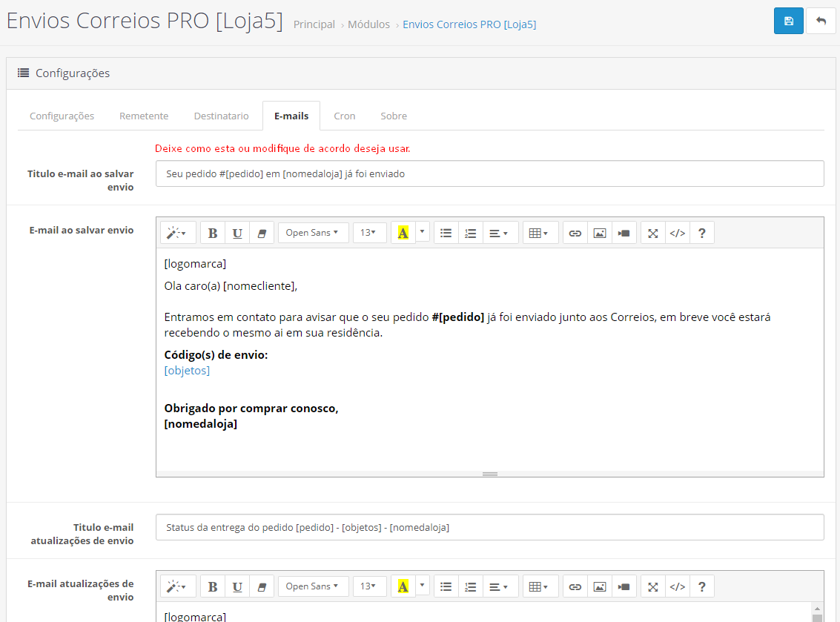Toggle bold in the first email editor
The image size is (840, 622).
(x=213, y=233)
